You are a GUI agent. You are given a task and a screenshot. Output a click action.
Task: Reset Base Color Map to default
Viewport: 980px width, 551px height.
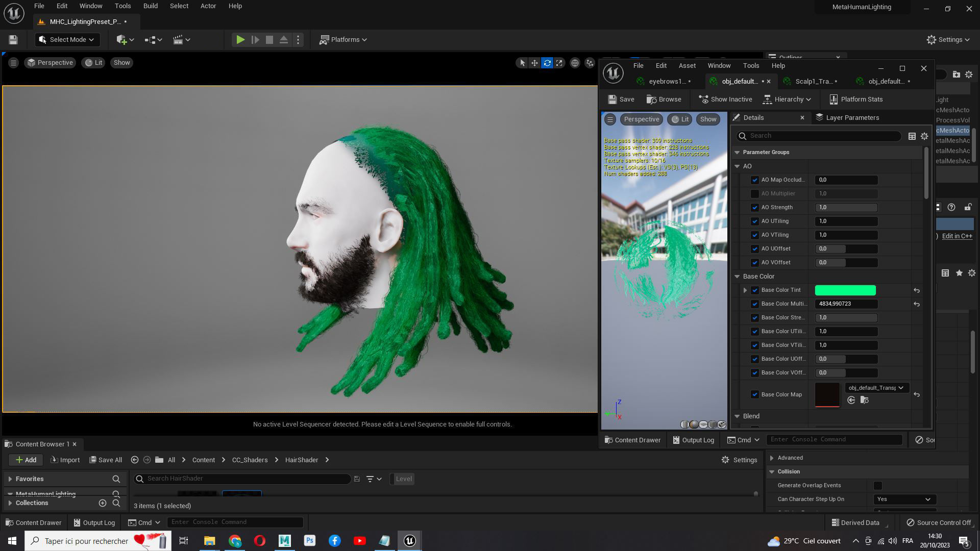pos(917,395)
